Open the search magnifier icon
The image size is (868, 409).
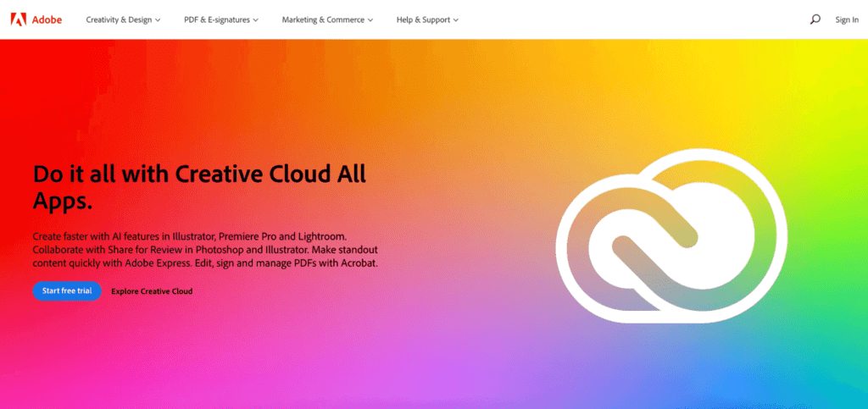(x=815, y=19)
